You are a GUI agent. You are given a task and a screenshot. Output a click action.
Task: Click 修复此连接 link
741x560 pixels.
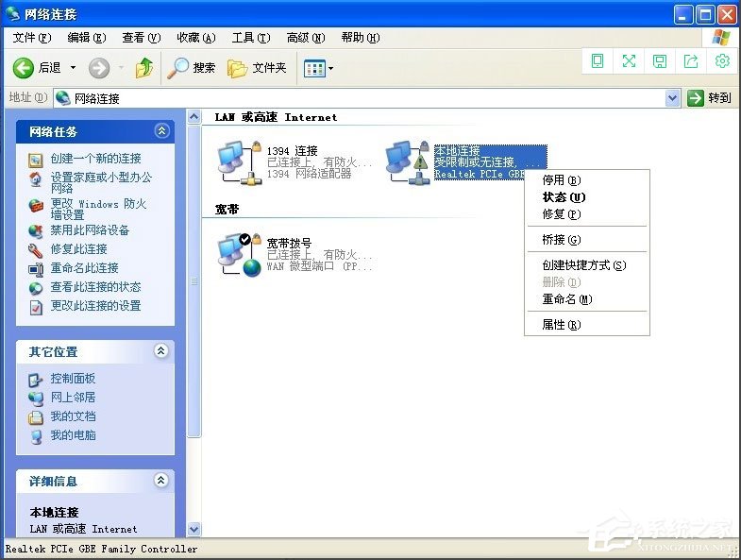pyautogui.click(x=79, y=249)
